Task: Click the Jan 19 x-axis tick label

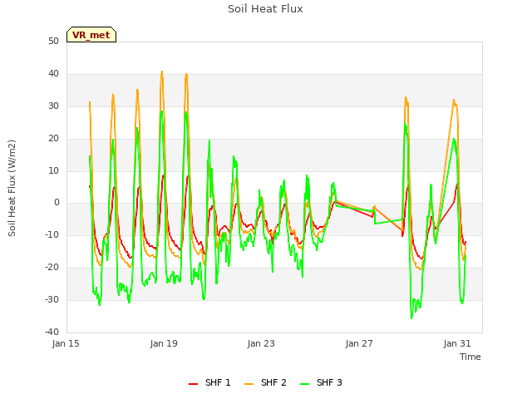Action: [x=164, y=343]
